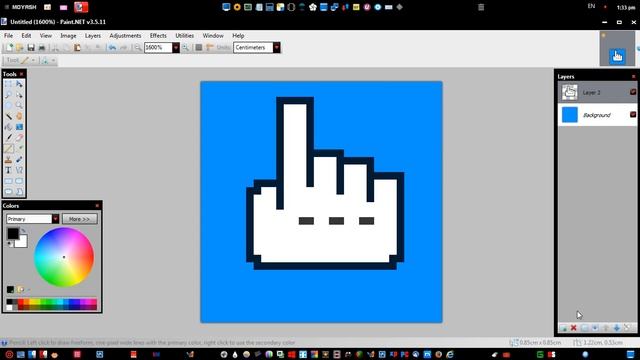Select the Ellipse Select tool
Screen dimensions: 640x360
coord(8,105)
